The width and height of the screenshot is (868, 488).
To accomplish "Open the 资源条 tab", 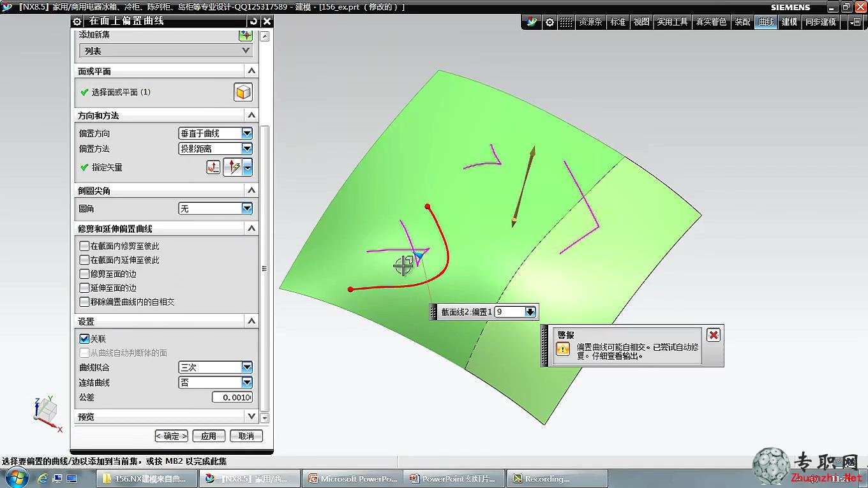I will point(590,22).
